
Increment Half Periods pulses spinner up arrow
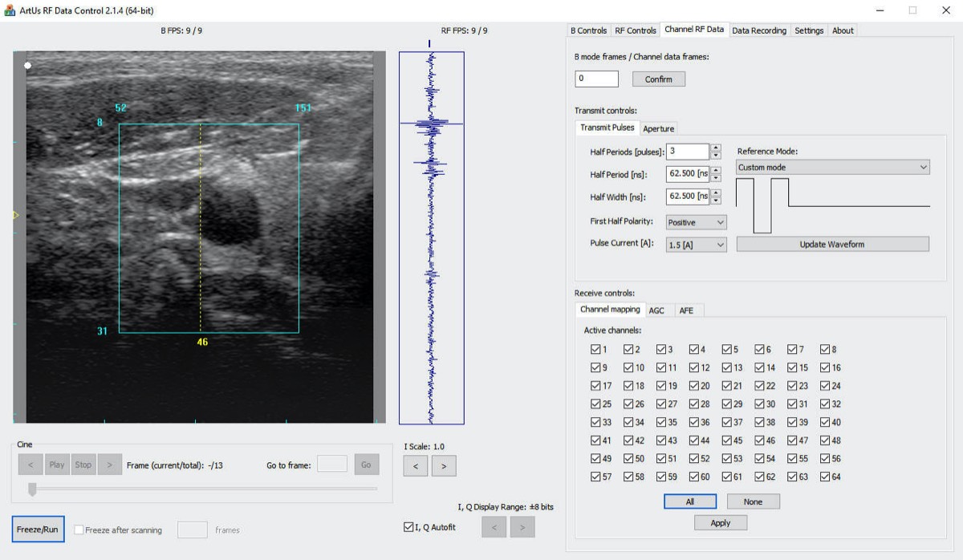pyautogui.click(x=716, y=148)
